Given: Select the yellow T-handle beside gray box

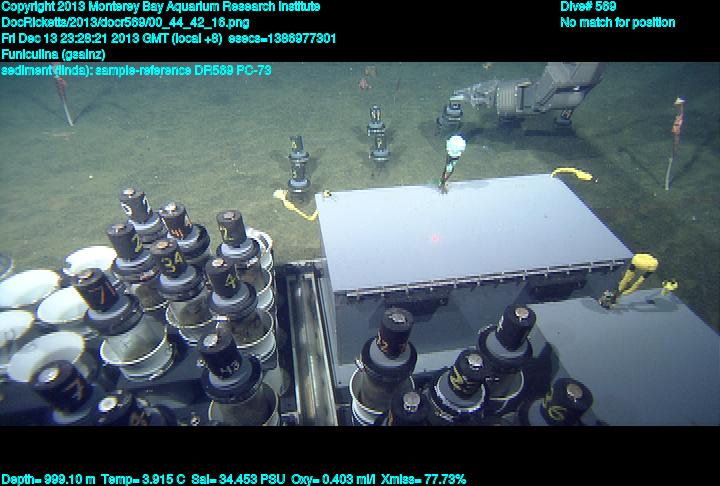Looking at the screenshot, I should click(638, 271).
